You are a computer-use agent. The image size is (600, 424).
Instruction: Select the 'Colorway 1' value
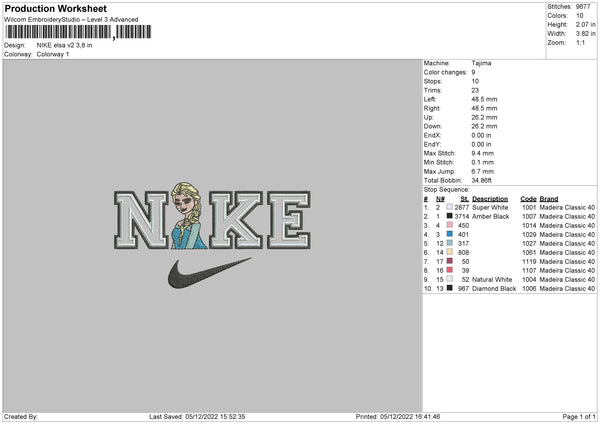tap(53, 54)
